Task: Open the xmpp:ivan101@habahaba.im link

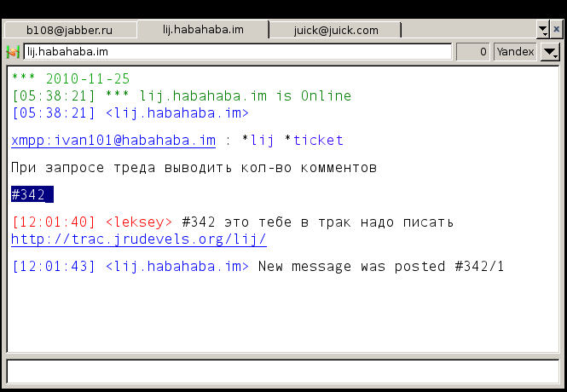Action: (113, 140)
